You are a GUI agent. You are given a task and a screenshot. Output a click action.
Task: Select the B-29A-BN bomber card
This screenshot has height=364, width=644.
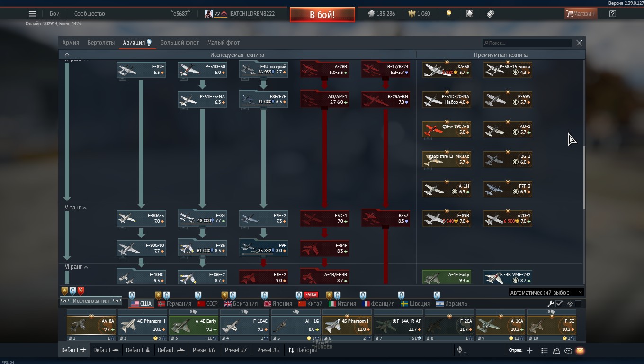pyautogui.click(x=385, y=100)
